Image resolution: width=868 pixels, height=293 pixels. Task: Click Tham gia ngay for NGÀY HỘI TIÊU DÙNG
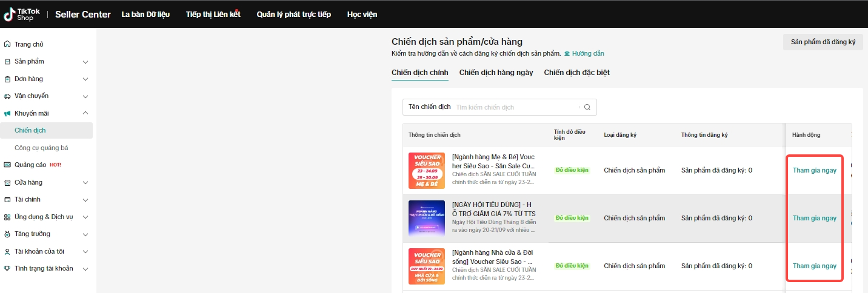coord(815,218)
